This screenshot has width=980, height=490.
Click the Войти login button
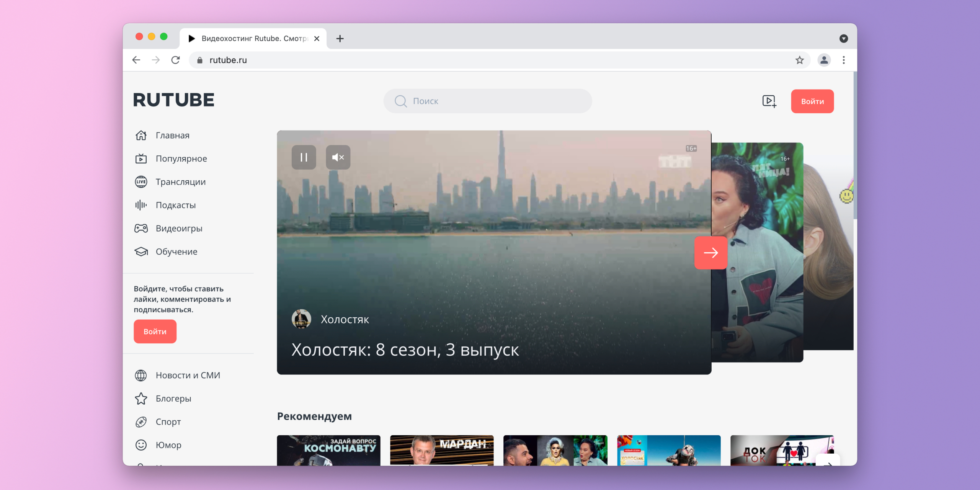812,101
